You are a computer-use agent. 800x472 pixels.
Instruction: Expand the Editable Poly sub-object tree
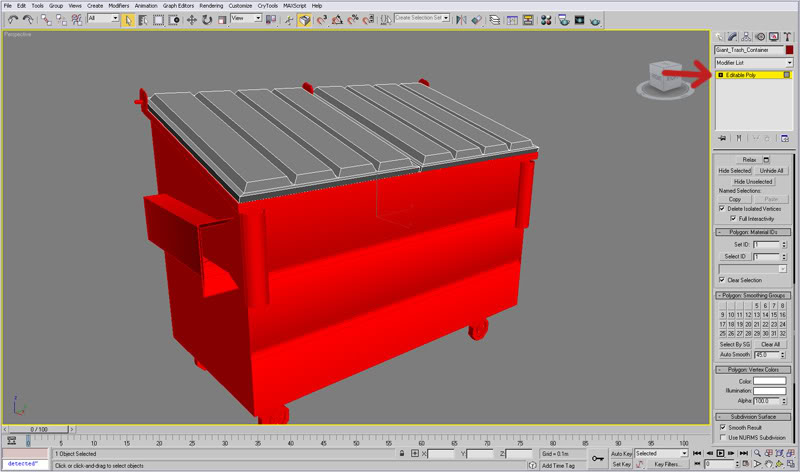pyautogui.click(x=720, y=75)
